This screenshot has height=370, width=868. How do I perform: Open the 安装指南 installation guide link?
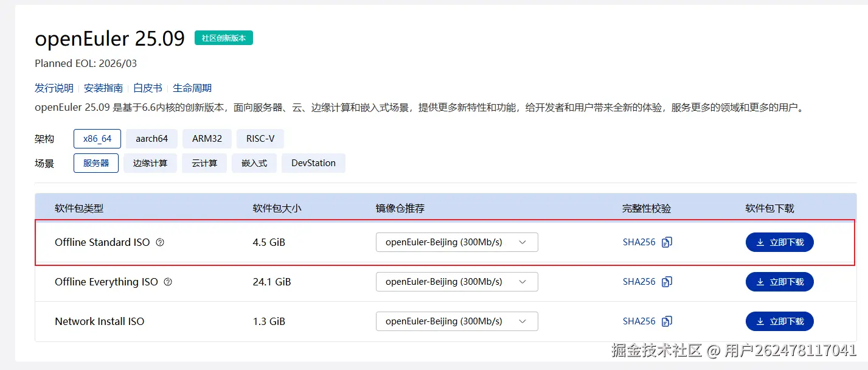click(103, 88)
